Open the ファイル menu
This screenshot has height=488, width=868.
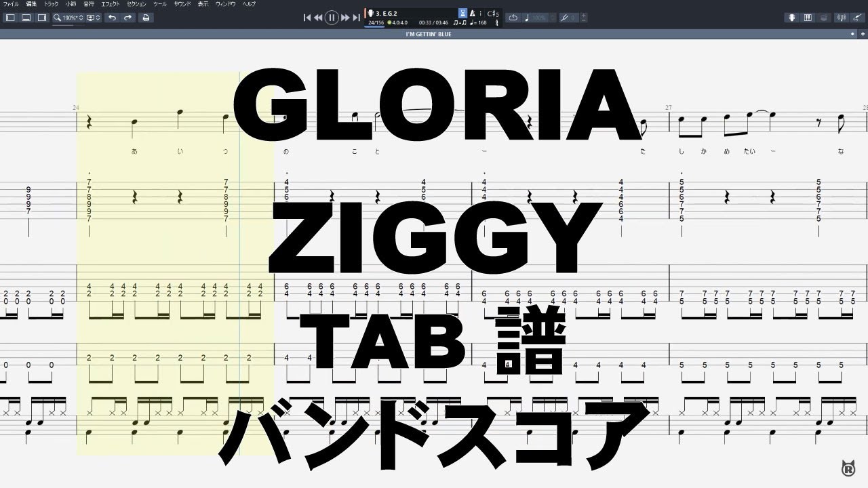click(12, 4)
